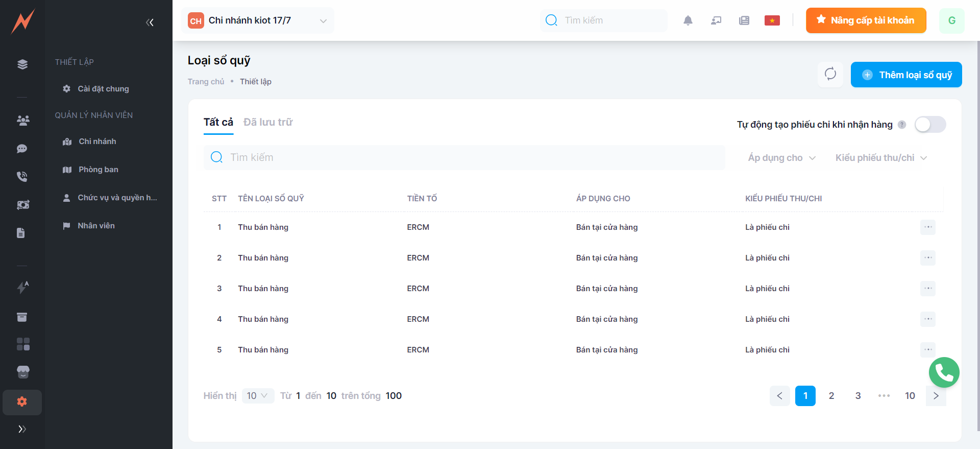
Task: Click the notification bell icon
Action: click(x=688, y=20)
